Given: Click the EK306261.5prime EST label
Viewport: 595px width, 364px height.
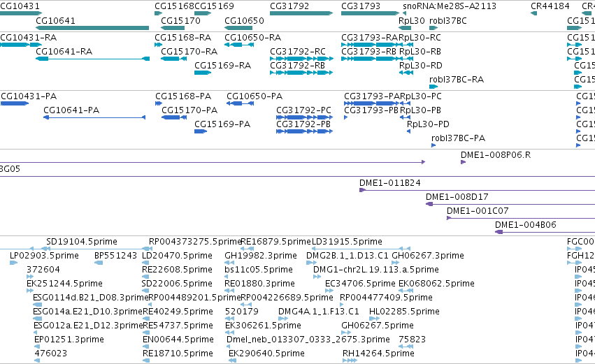Looking at the screenshot, I should tap(263, 326).
